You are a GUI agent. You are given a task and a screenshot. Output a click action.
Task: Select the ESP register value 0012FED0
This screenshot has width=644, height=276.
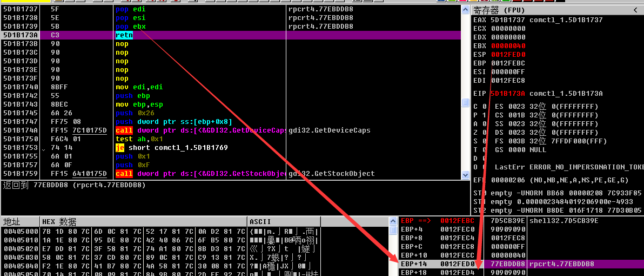[508, 55]
